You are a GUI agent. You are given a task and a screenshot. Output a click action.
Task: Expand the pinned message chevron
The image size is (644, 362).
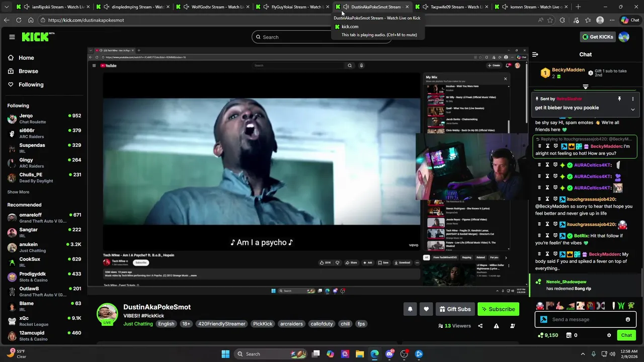click(633, 109)
